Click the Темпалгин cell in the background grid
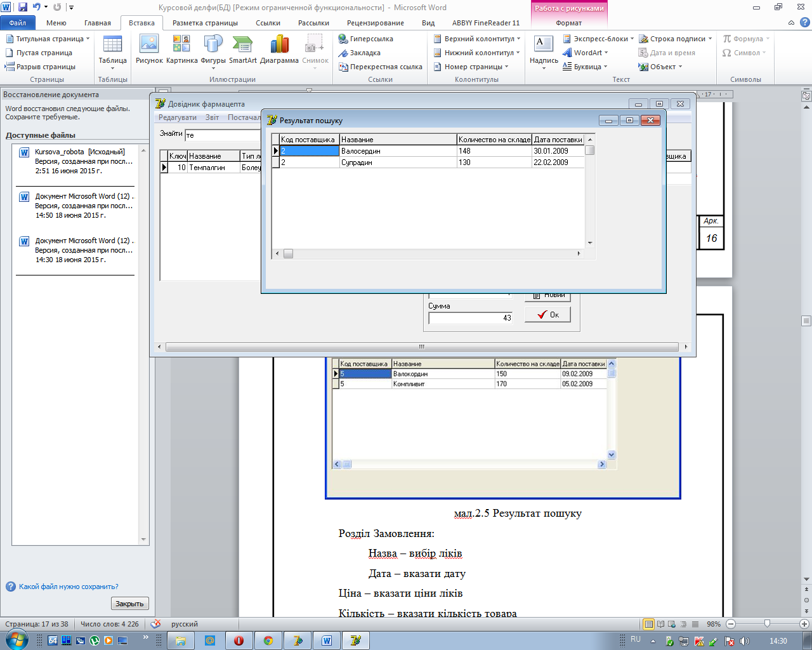This screenshot has height=650, width=812. point(213,168)
